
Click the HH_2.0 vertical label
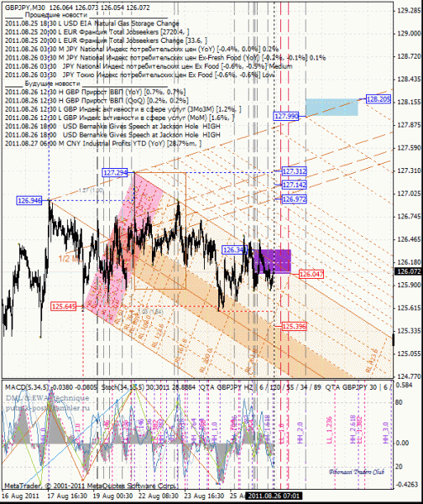tap(300, 433)
